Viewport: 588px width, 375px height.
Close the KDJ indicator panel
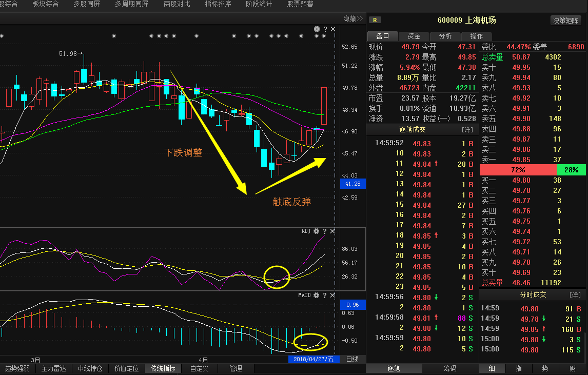(333, 231)
